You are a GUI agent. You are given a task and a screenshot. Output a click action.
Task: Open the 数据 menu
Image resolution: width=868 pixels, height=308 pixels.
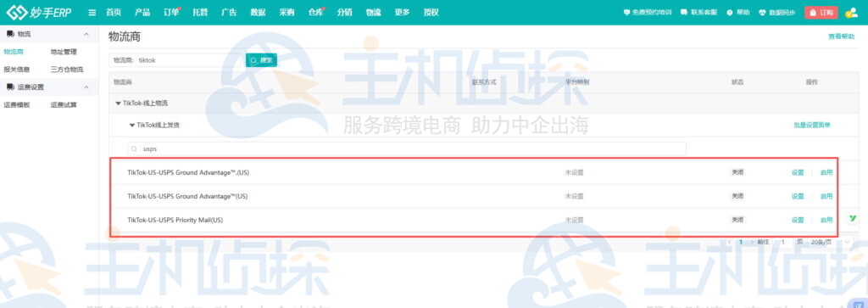[x=258, y=12]
